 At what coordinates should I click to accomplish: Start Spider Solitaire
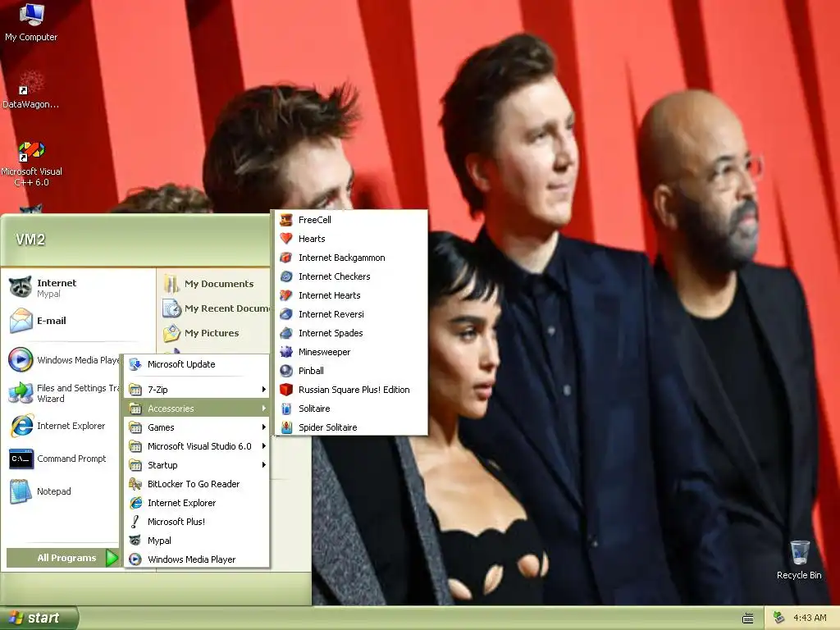click(351, 427)
